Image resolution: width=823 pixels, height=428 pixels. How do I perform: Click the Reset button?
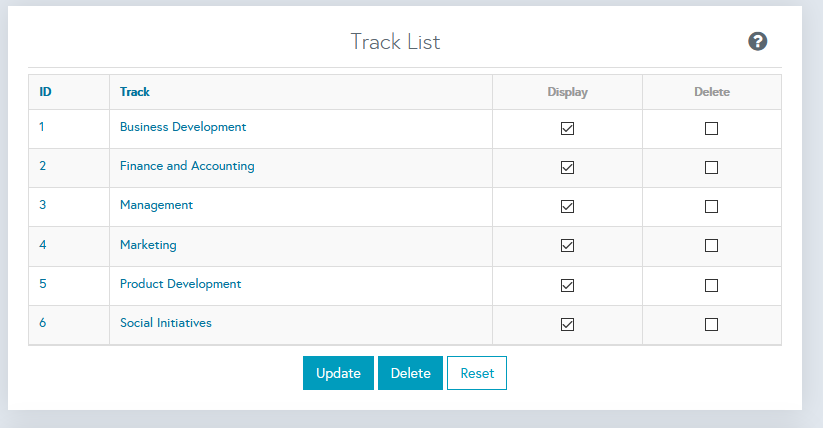tap(477, 373)
